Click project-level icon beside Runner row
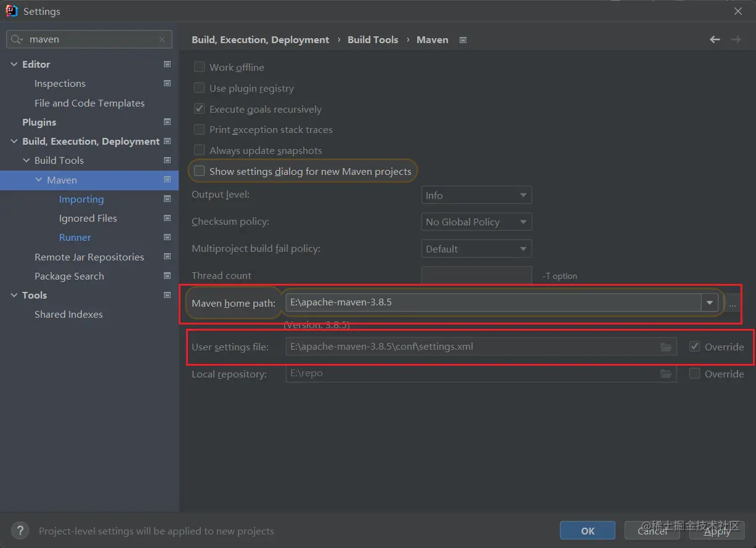Viewport: 756px width, 548px height. point(167,237)
